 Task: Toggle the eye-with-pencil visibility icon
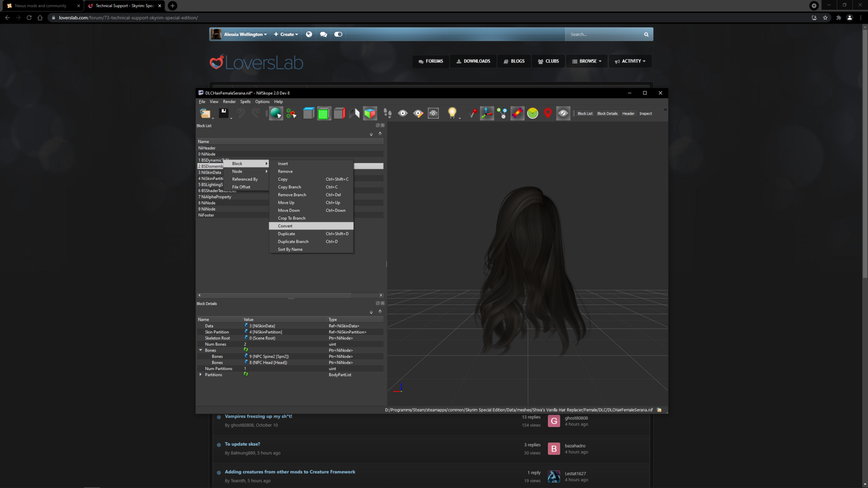coord(418,113)
